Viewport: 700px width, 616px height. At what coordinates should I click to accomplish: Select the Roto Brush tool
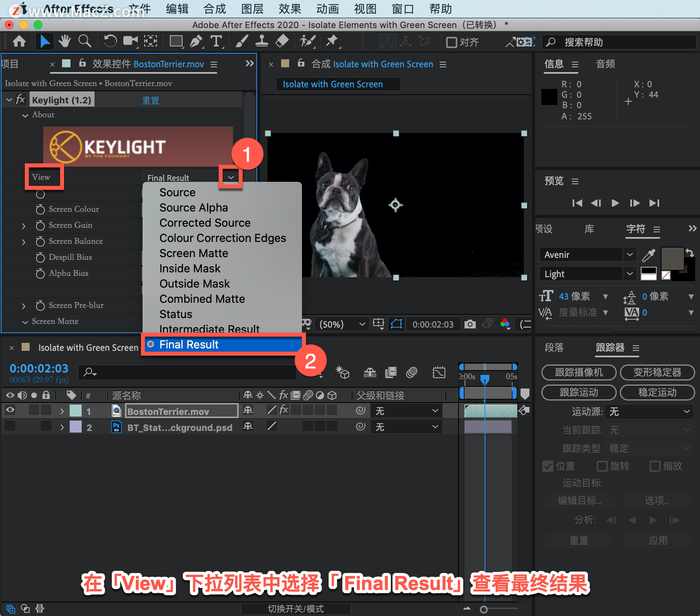[x=308, y=41]
